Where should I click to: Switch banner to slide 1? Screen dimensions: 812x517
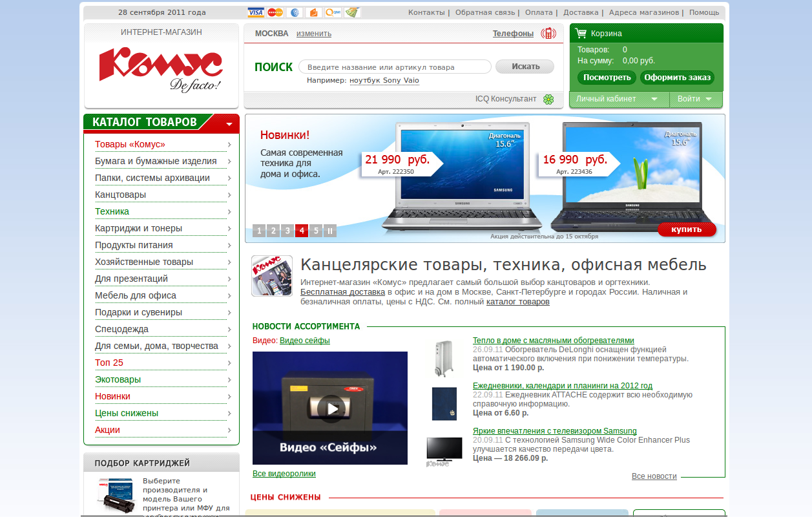point(259,231)
